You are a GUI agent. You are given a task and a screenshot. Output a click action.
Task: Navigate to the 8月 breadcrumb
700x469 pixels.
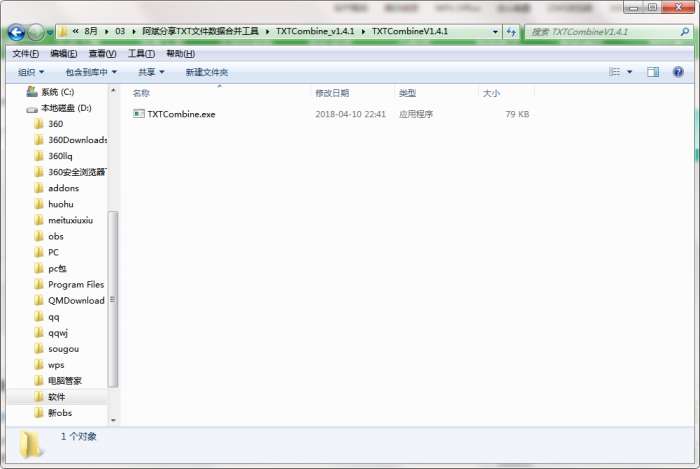click(91, 31)
